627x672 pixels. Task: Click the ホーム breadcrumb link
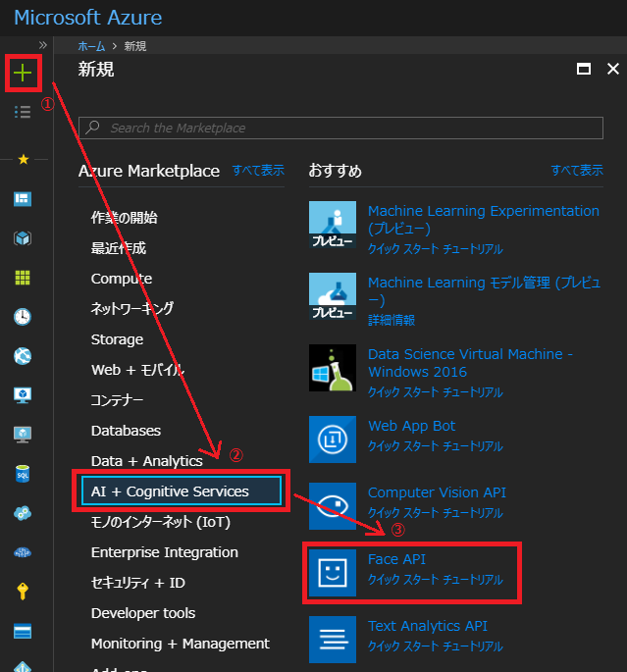[91, 46]
